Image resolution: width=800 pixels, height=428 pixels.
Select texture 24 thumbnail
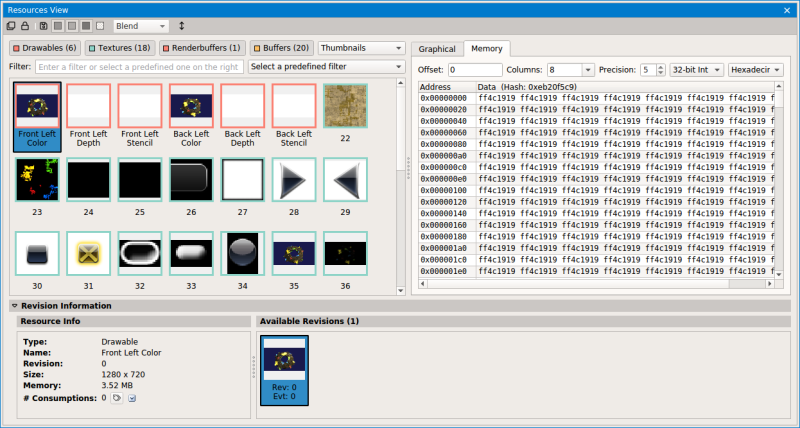click(x=88, y=187)
